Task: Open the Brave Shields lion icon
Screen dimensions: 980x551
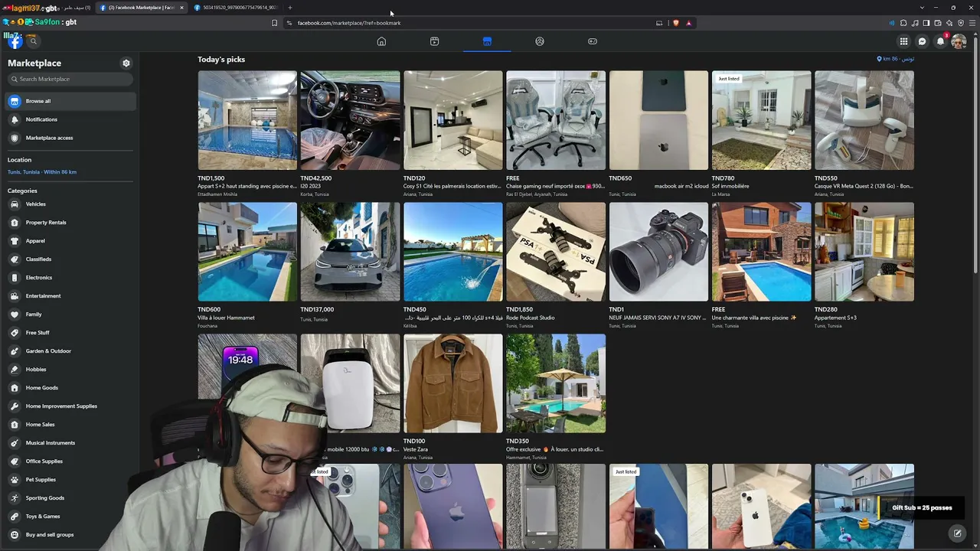Action: click(x=675, y=23)
